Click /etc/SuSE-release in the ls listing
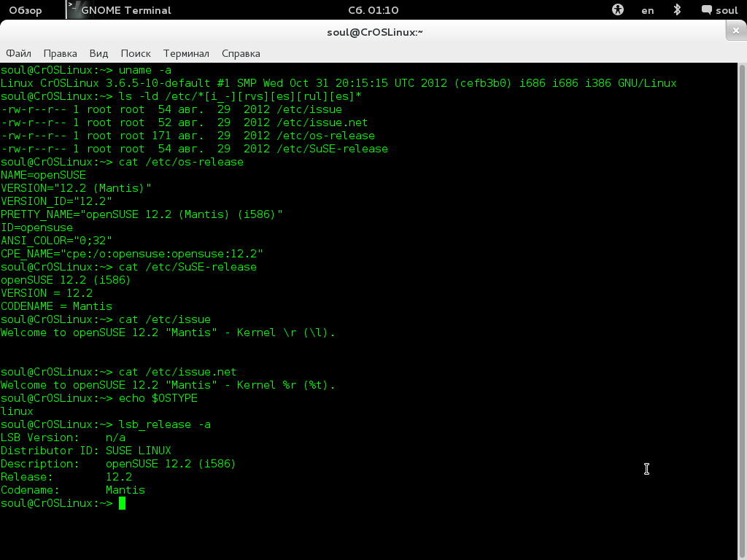The height and width of the screenshot is (560, 747). [332, 149]
